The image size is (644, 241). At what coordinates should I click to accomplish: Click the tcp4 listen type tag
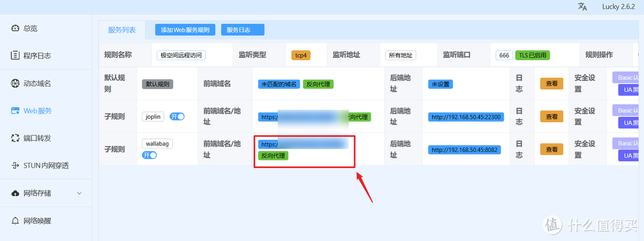pyautogui.click(x=301, y=55)
